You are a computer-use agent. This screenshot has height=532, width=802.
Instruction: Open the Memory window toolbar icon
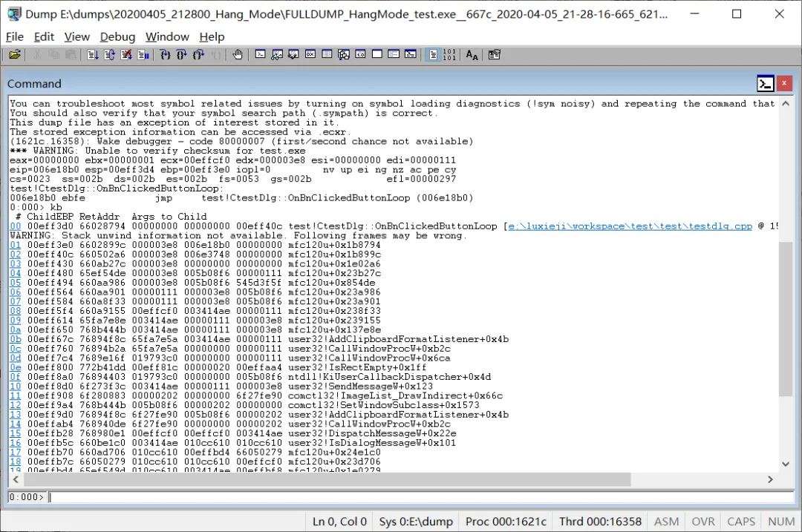[x=327, y=55]
